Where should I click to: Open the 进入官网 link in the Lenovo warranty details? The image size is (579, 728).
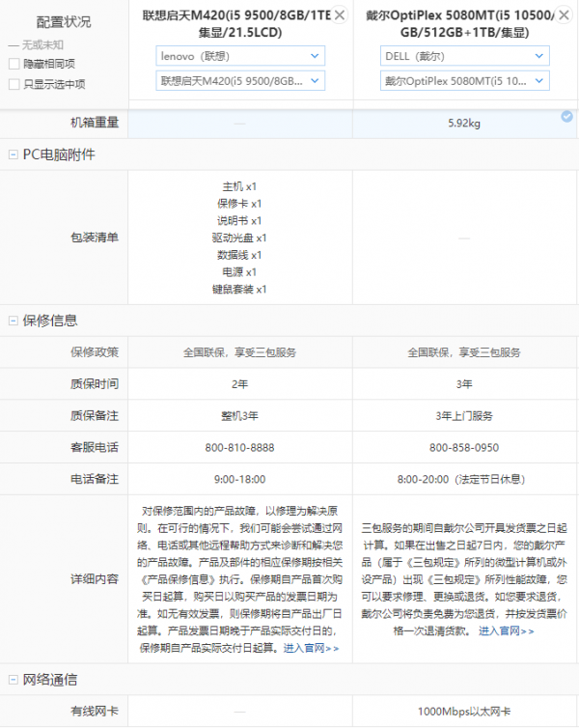(312, 648)
